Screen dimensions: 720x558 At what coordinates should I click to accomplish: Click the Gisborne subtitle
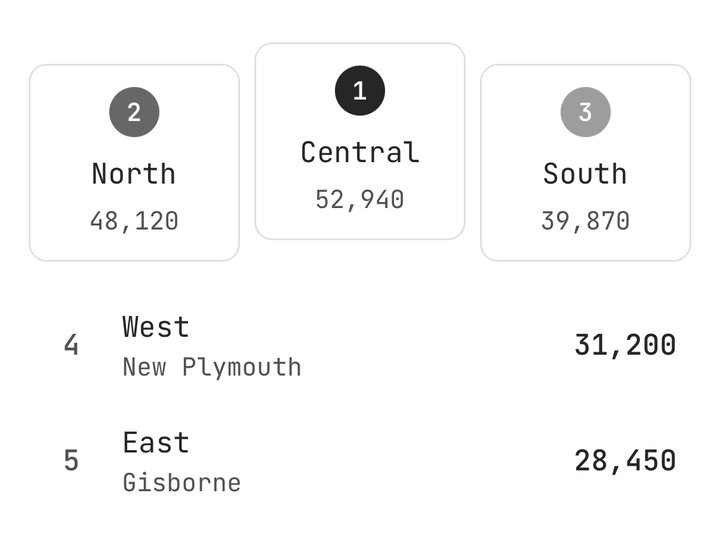pyautogui.click(x=181, y=483)
